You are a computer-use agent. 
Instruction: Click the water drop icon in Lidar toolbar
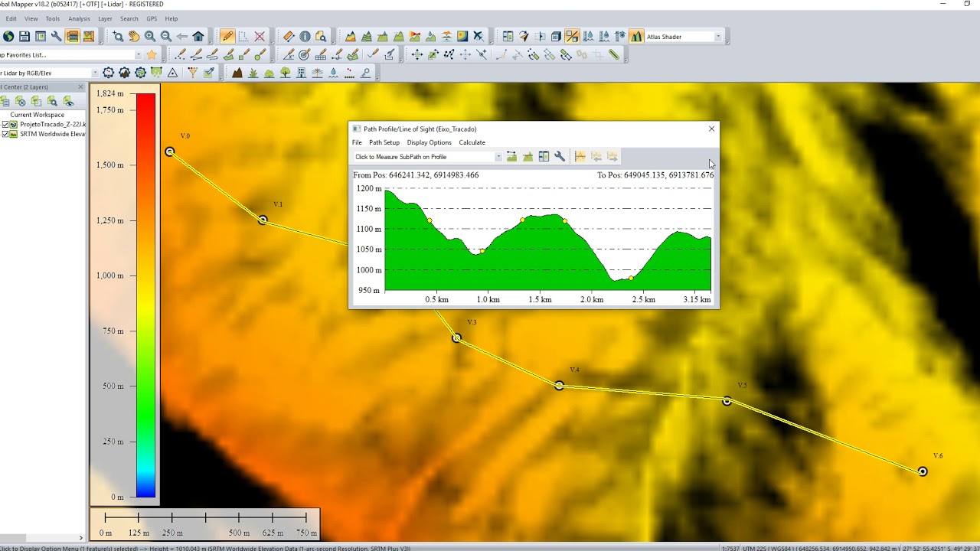pos(333,73)
